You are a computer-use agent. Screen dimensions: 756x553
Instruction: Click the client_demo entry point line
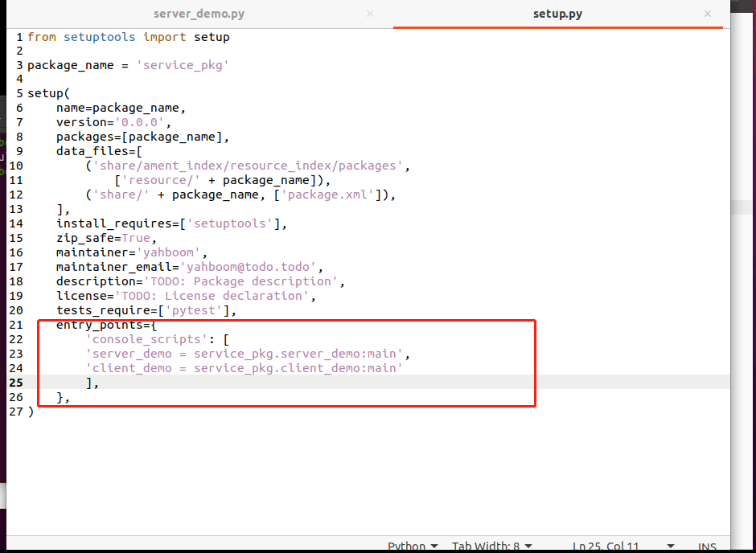pos(244,368)
